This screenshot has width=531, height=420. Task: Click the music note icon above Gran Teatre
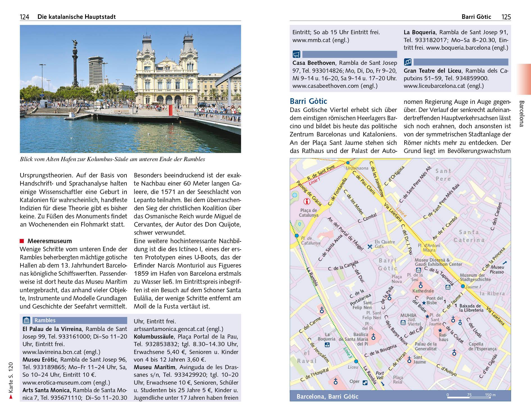[408, 62]
